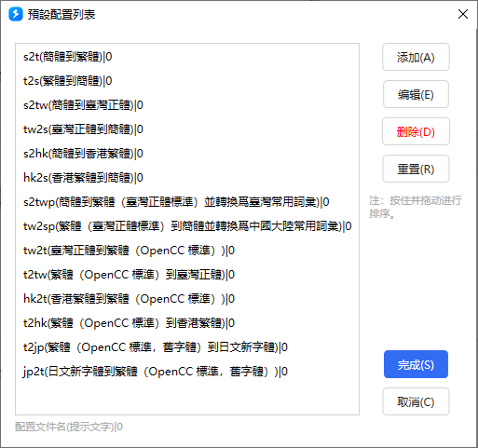Click the 取消(C) cancel button

(x=416, y=401)
